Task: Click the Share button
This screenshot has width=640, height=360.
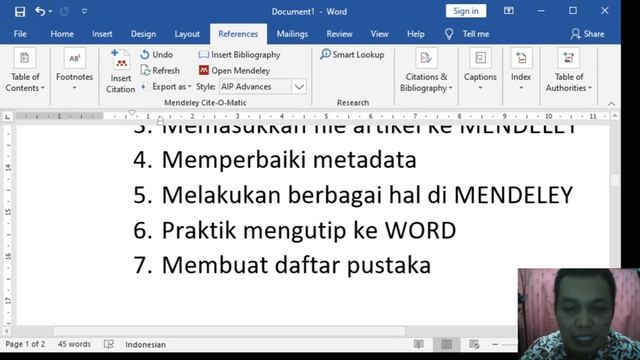Action: (x=587, y=34)
